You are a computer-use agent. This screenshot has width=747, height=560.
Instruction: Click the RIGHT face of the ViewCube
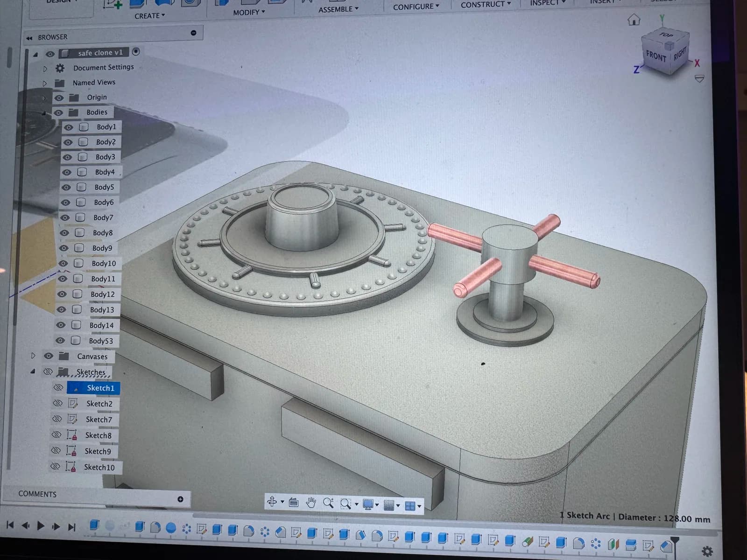(680, 54)
